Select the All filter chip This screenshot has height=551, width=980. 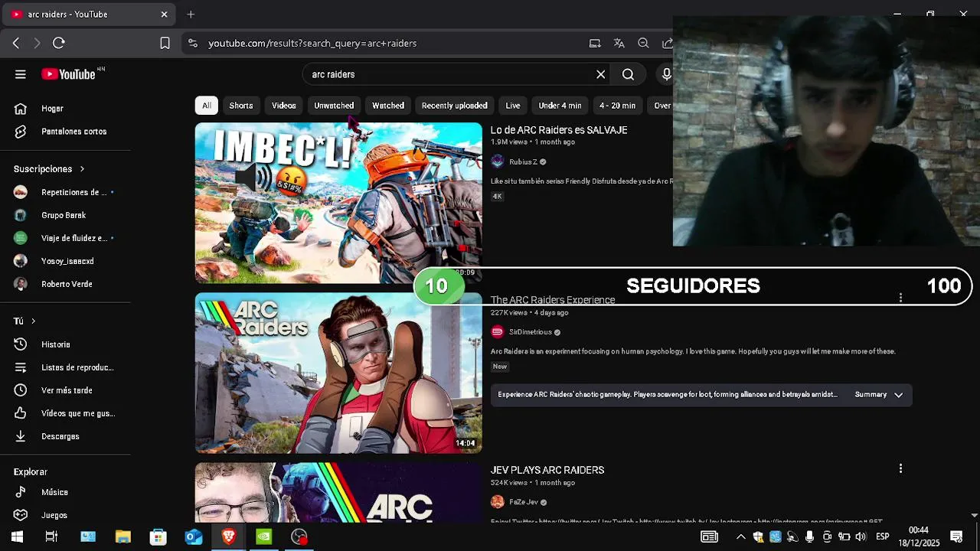[207, 106]
